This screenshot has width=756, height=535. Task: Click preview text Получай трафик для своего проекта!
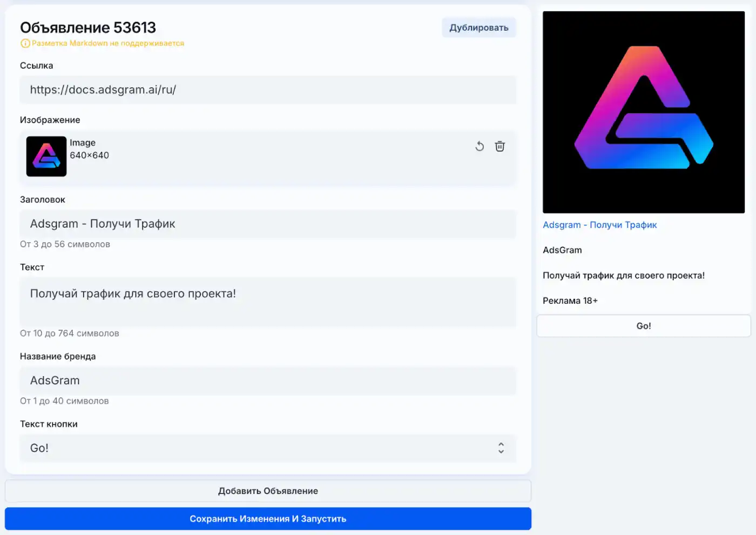coord(624,276)
